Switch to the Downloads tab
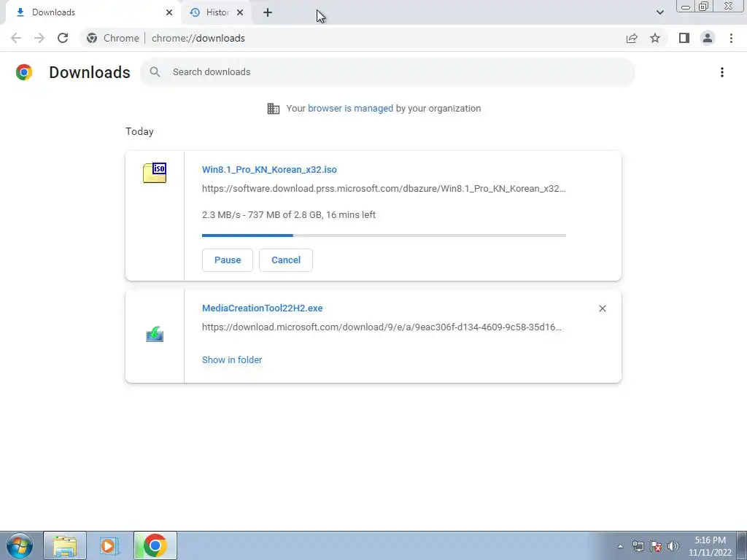 tap(93, 12)
